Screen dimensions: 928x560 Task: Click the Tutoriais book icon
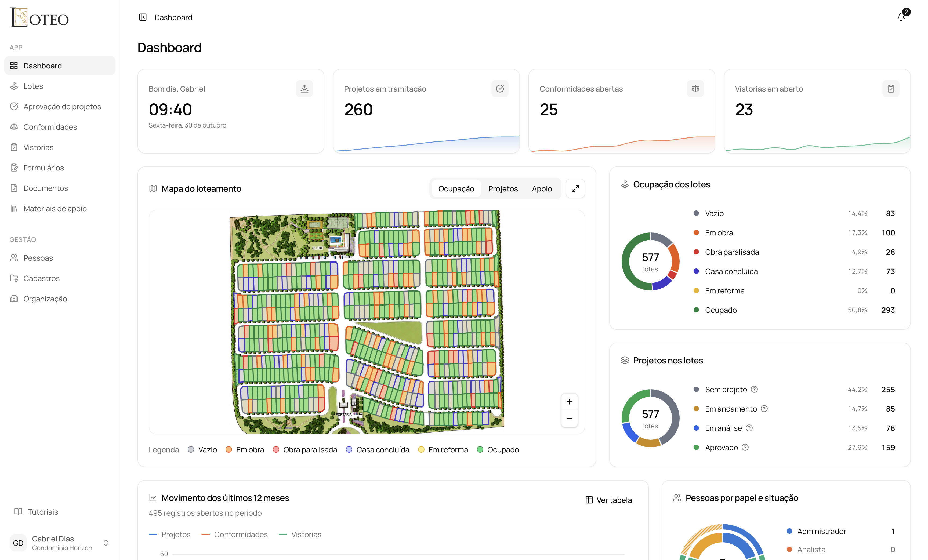(18, 511)
